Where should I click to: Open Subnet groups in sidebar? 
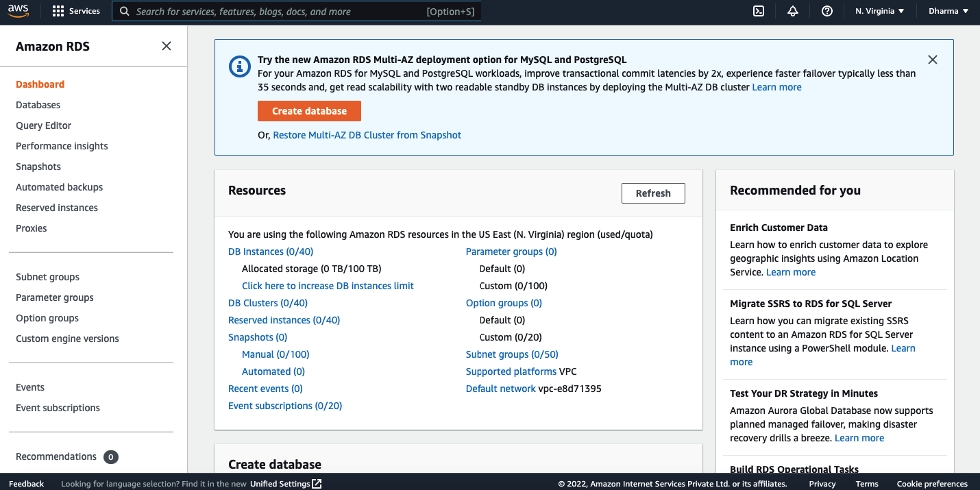point(47,277)
